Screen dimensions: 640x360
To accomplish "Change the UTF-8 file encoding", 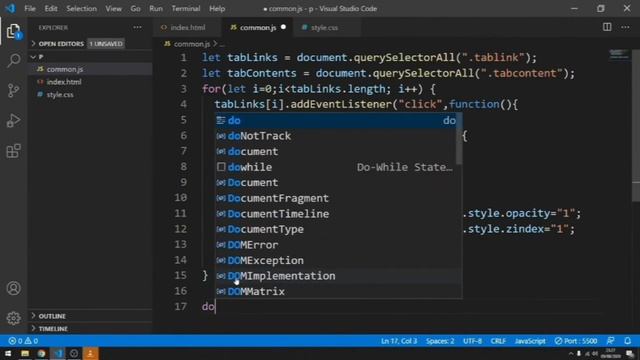I will point(472,341).
